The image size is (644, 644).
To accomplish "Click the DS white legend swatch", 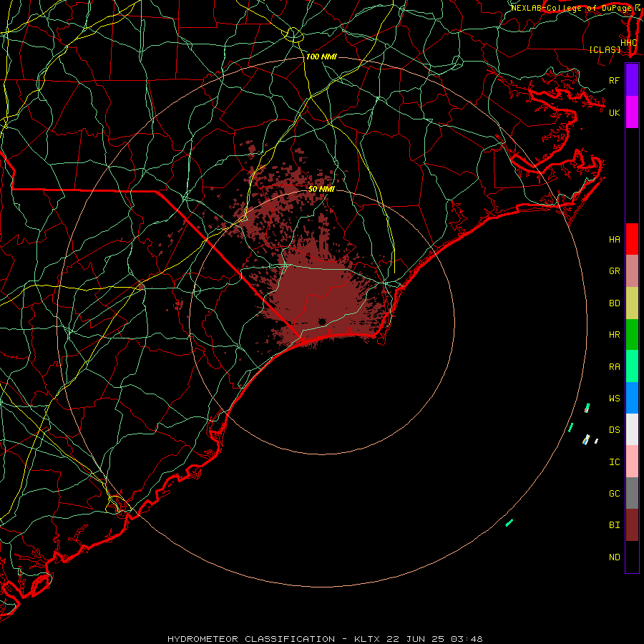I will 632,429.
